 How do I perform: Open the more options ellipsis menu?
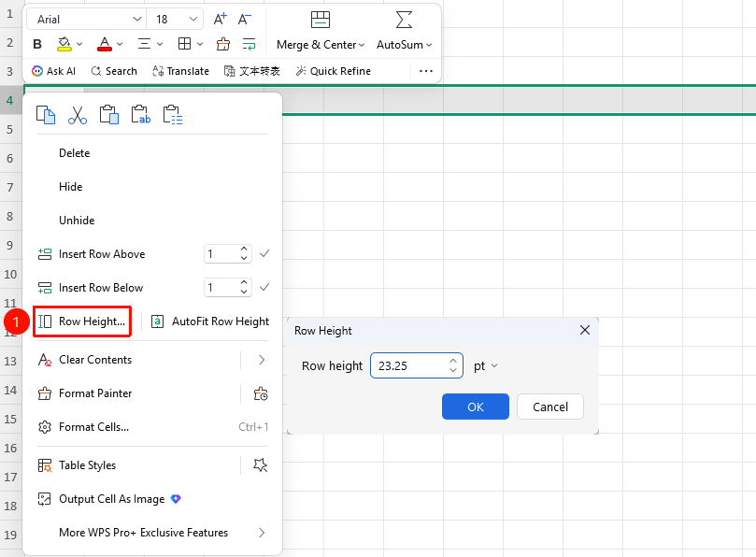click(426, 71)
